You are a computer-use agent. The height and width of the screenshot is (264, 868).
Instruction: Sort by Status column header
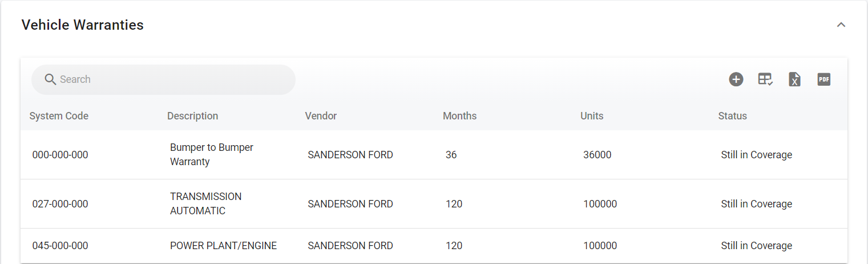(x=732, y=116)
